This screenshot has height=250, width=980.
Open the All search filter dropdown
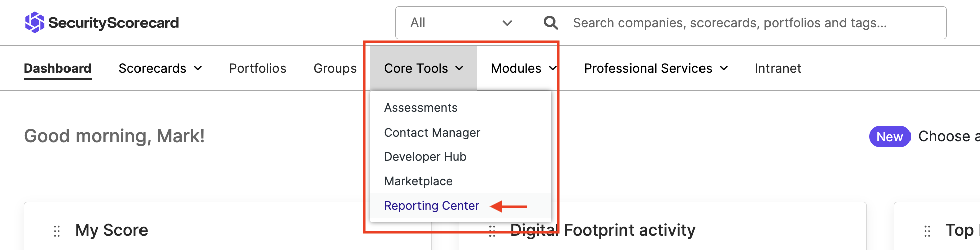pyautogui.click(x=462, y=23)
